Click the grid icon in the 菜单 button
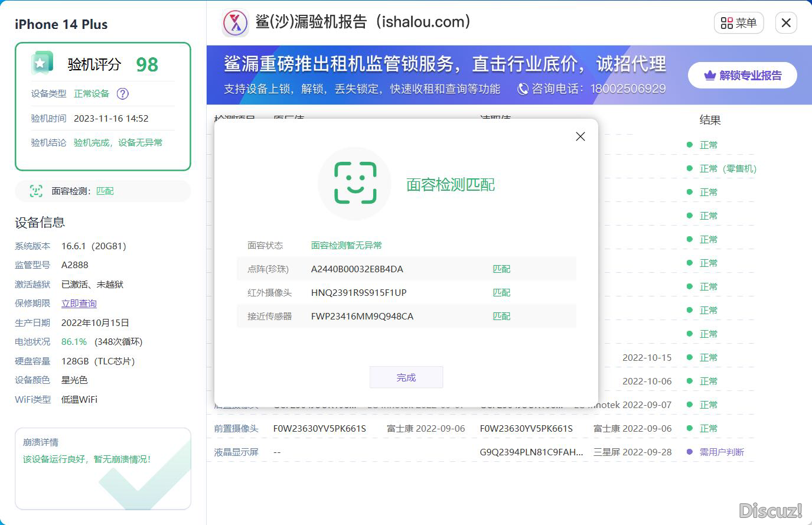 [x=727, y=23]
